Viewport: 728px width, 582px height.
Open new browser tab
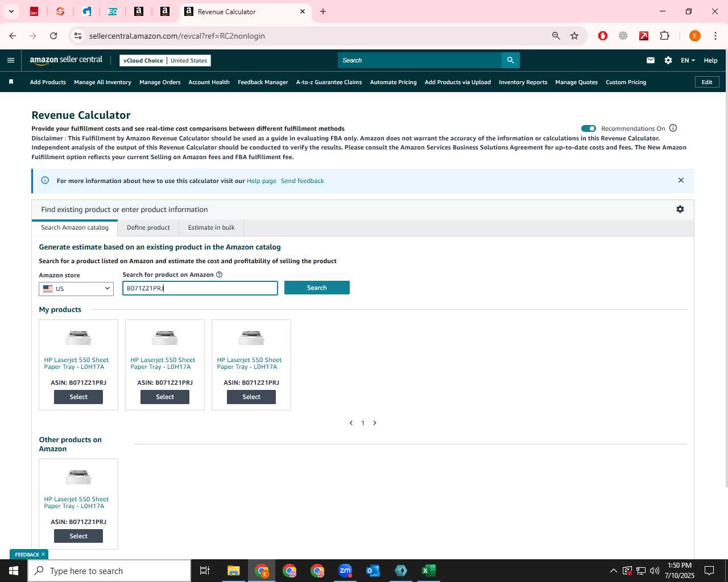tap(323, 11)
